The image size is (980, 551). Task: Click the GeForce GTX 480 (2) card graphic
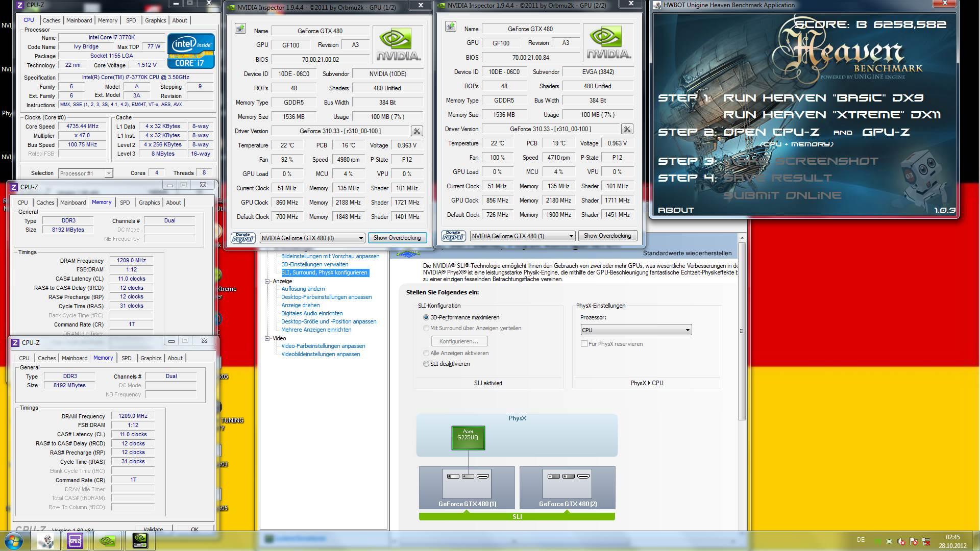[568, 488]
